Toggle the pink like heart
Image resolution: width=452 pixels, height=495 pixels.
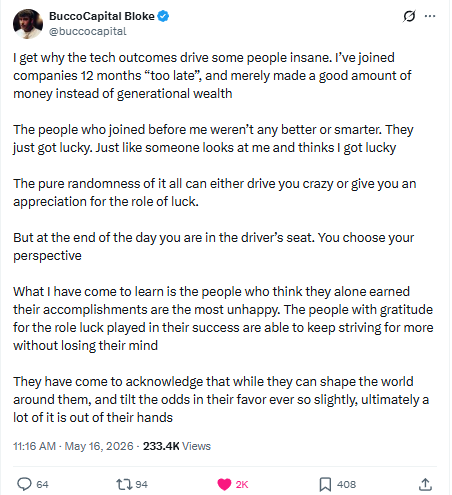[224, 484]
